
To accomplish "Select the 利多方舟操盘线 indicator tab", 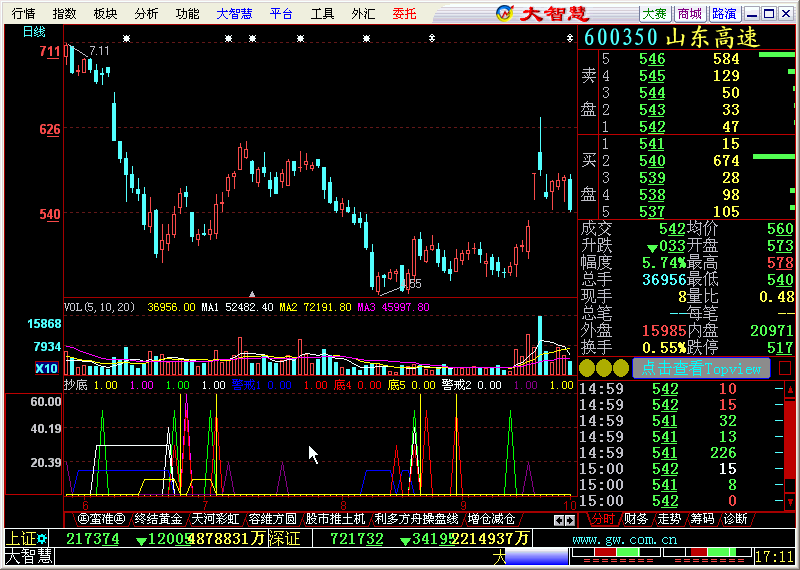I will tap(416, 519).
